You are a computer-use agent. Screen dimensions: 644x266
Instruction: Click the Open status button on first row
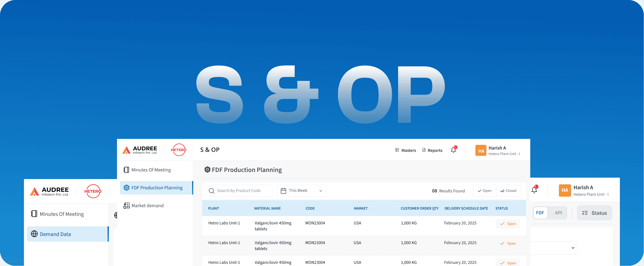tap(508, 224)
